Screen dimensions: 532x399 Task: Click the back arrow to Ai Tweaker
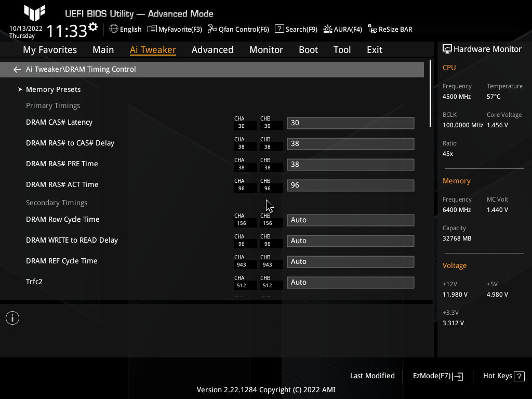pos(17,69)
